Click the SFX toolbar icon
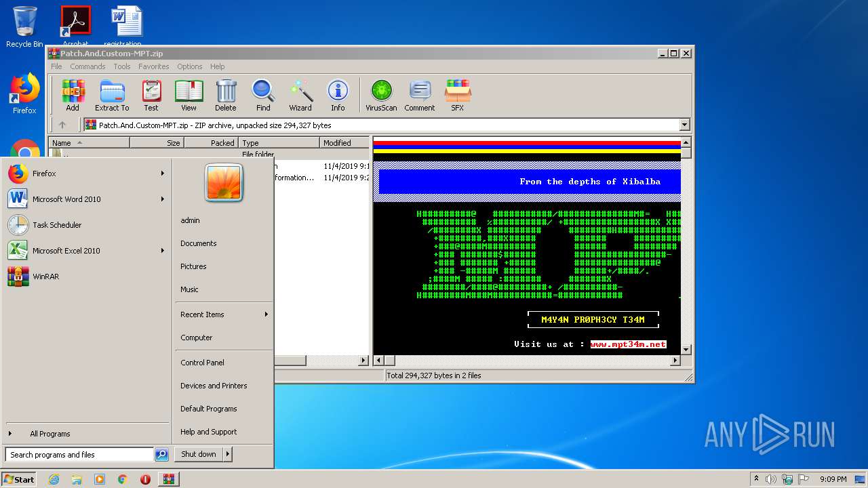Viewport: 868px width, 488px height. click(458, 95)
